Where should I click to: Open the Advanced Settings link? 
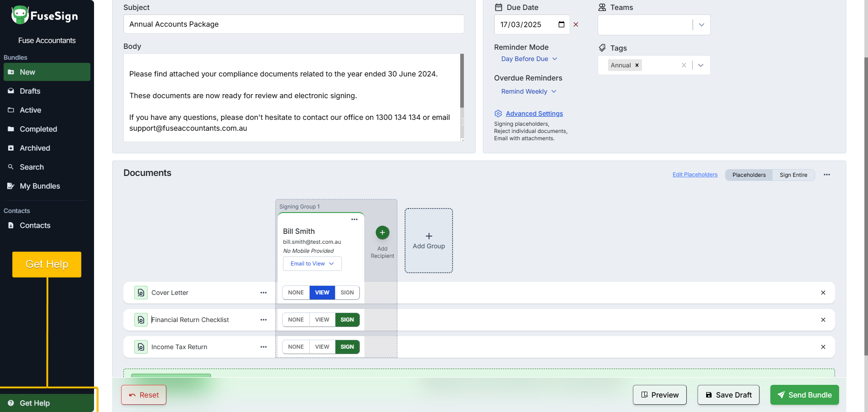(534, 114)
